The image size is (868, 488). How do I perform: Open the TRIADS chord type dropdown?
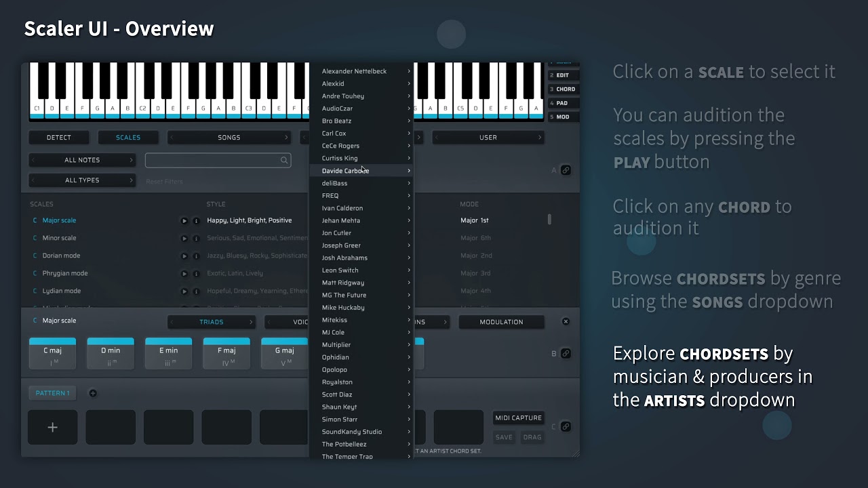[212, 322]
